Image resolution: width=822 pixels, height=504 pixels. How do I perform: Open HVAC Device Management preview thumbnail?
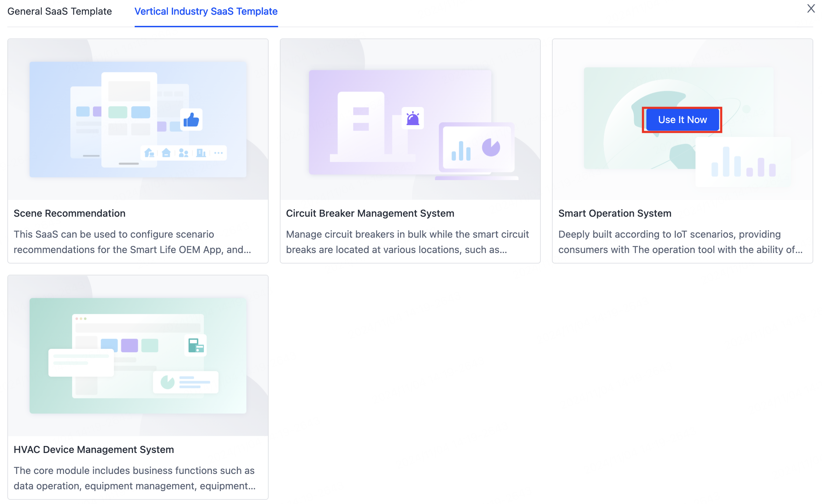[x=138, y=356]
